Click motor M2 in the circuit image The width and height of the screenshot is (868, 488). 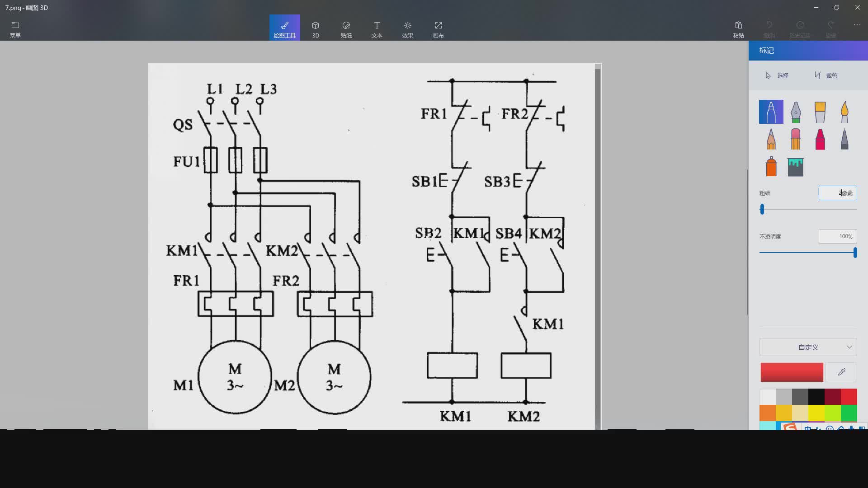(x=334, y=377)
